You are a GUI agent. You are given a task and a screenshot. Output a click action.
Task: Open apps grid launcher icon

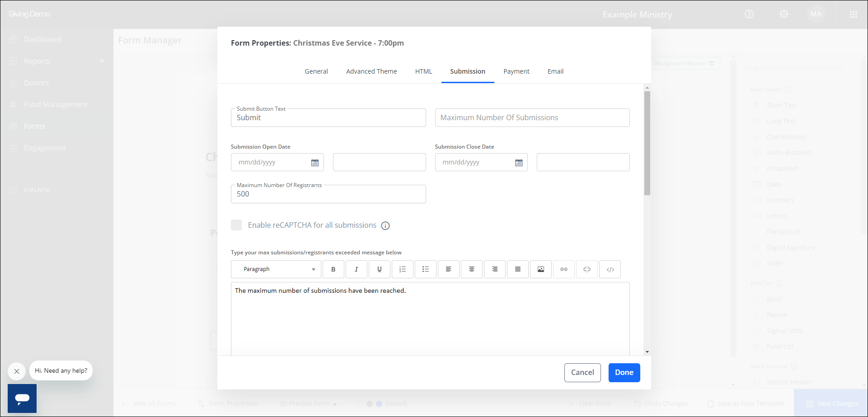click(x=854, y=14)
